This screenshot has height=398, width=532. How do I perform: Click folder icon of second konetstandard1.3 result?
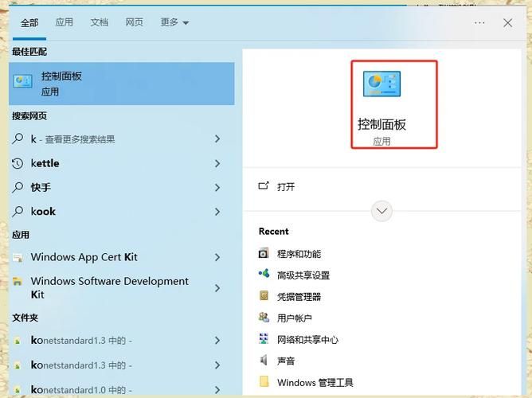(18, 366)
